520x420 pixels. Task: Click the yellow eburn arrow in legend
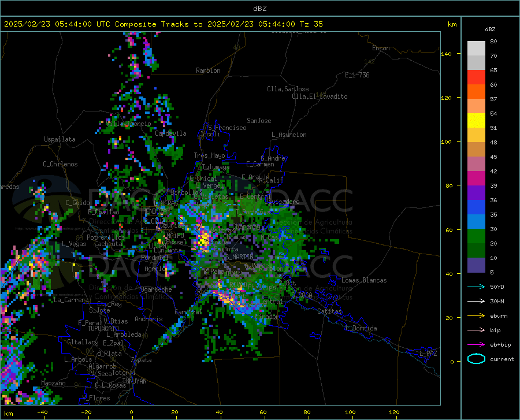(x=476, y=315)
